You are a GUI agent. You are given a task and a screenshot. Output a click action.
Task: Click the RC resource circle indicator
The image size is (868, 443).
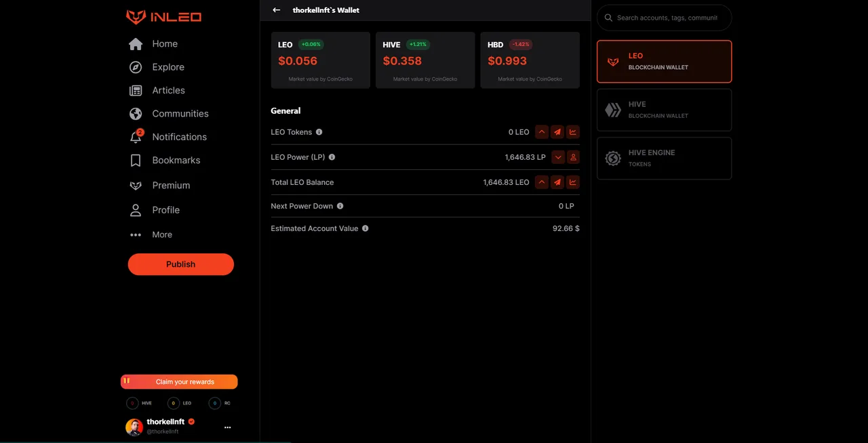point(214,403)
